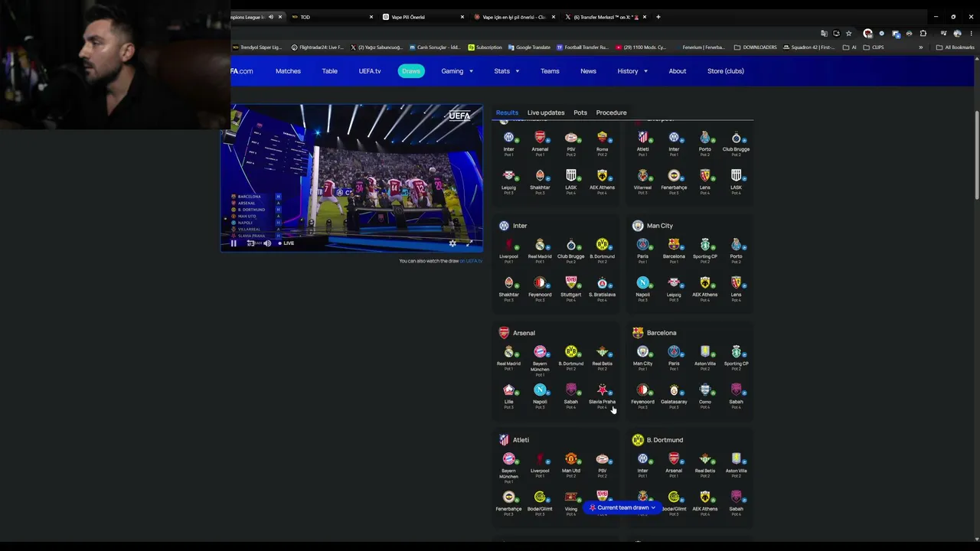Click the Arsenal group header crest
This screenshot has height=551, width=980.
504,333
